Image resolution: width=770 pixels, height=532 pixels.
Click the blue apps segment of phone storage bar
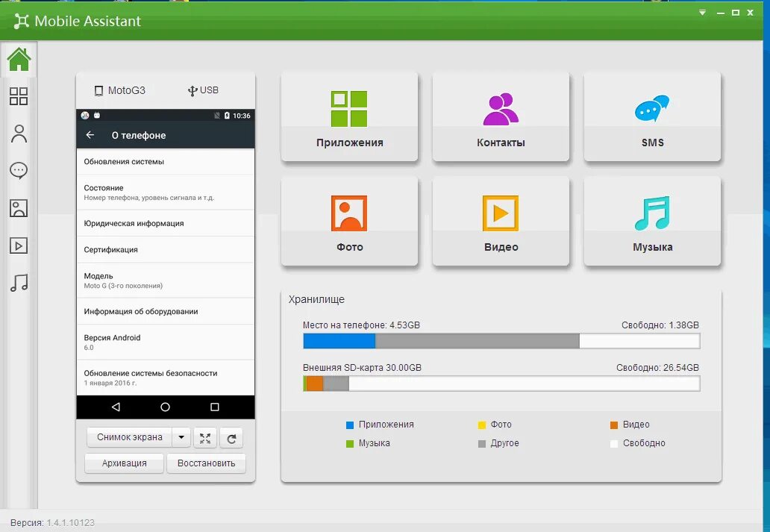[339, 341]
